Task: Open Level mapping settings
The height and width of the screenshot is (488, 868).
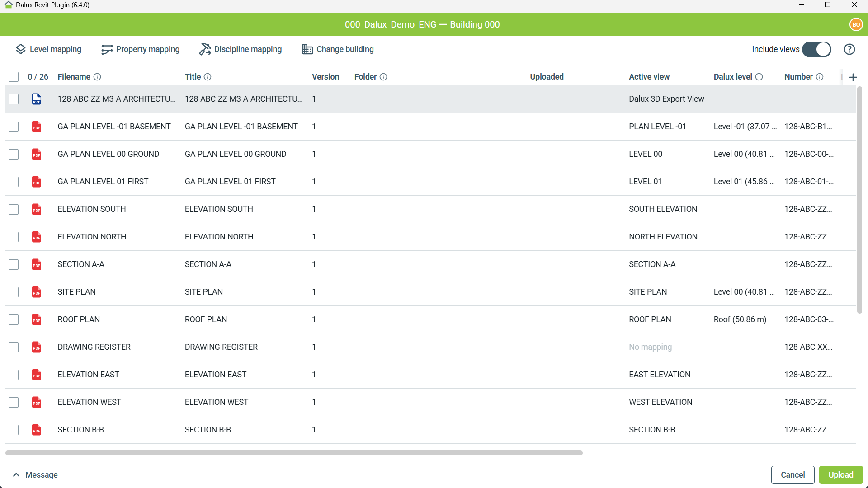Action: point(48,49)
